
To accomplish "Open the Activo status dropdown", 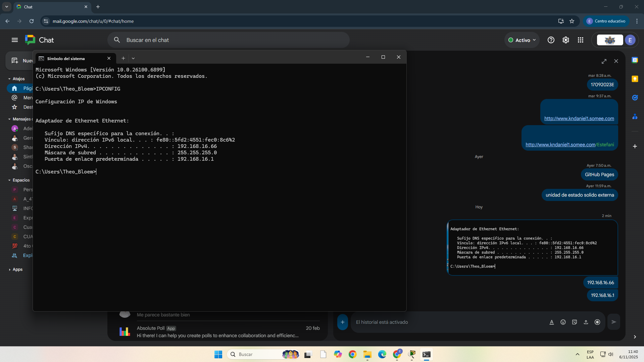I will click(x=522, y=40).
